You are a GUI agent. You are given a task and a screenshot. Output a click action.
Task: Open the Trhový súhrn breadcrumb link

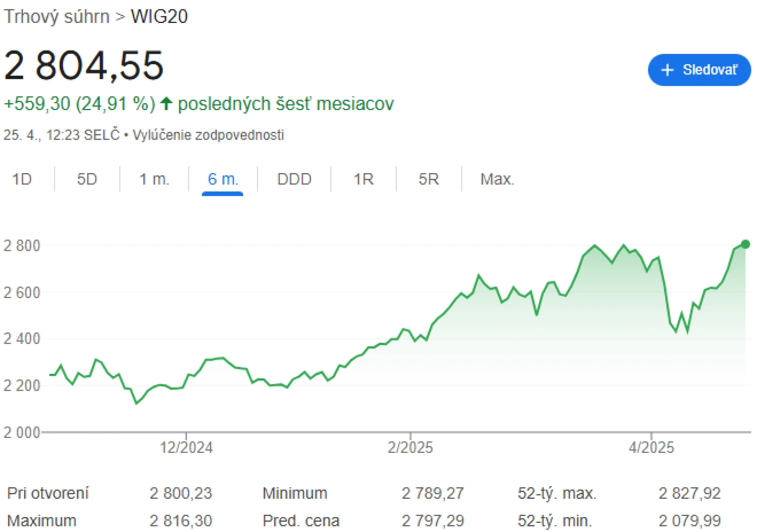tap(57, 17)
